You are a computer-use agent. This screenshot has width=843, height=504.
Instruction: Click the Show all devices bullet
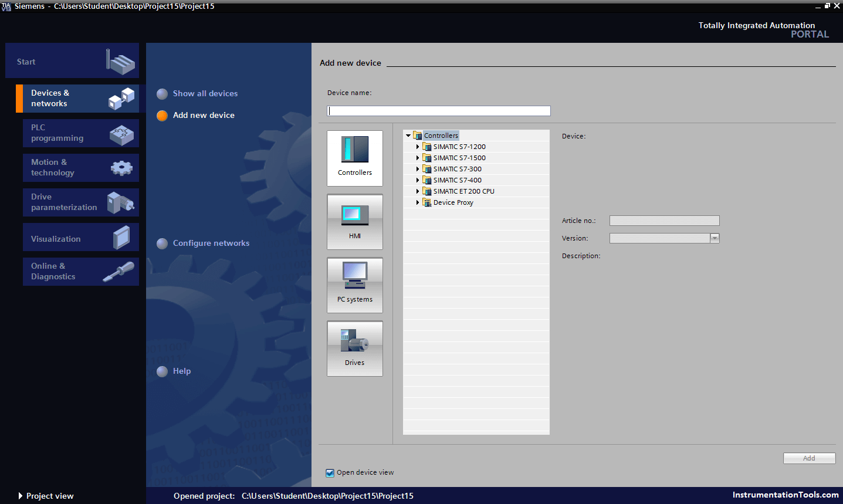click(x=162, y=94)
